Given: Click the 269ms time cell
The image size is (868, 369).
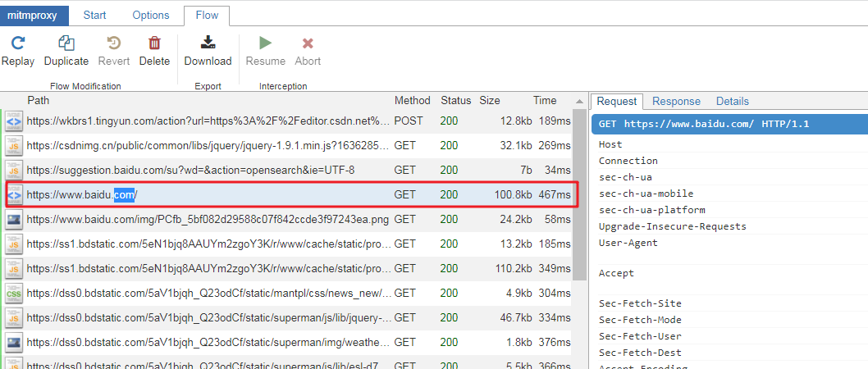Looking at the screenshot, I should click(554, 145).
